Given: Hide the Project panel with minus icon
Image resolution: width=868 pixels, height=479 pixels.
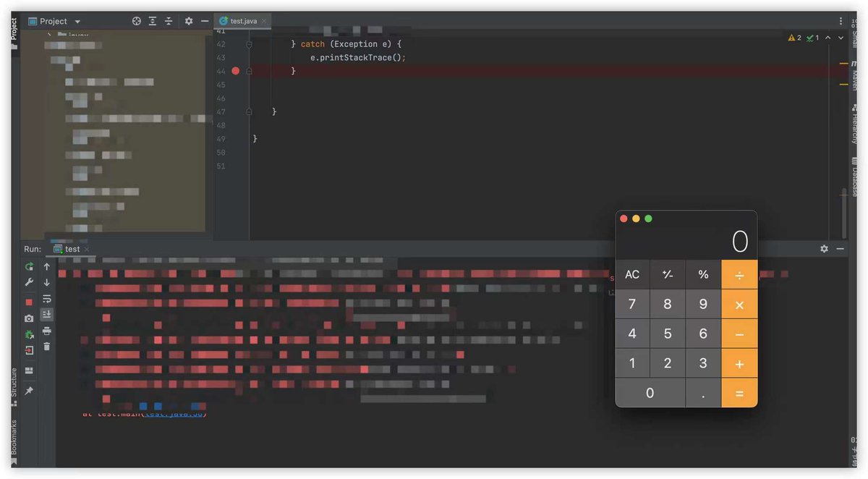Looking at the screenshot, I should coord(205,21).
